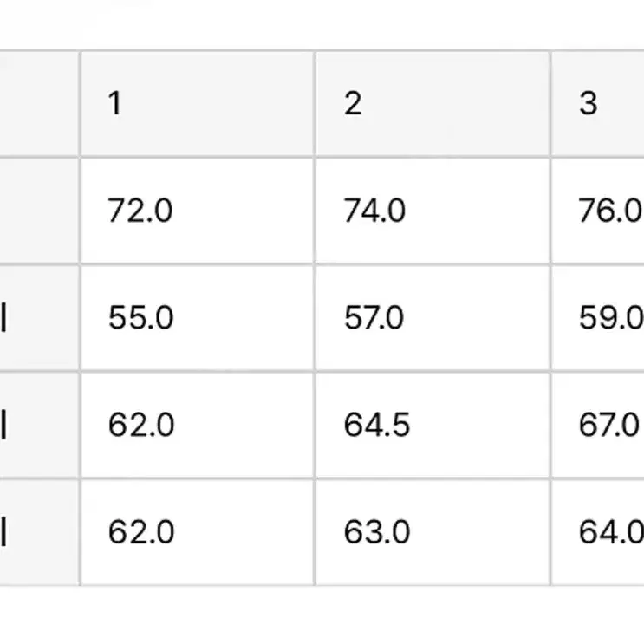Select the cell containing 59.0
The height and width of the screenshot is (644, 644).
[x=598, y=318]
